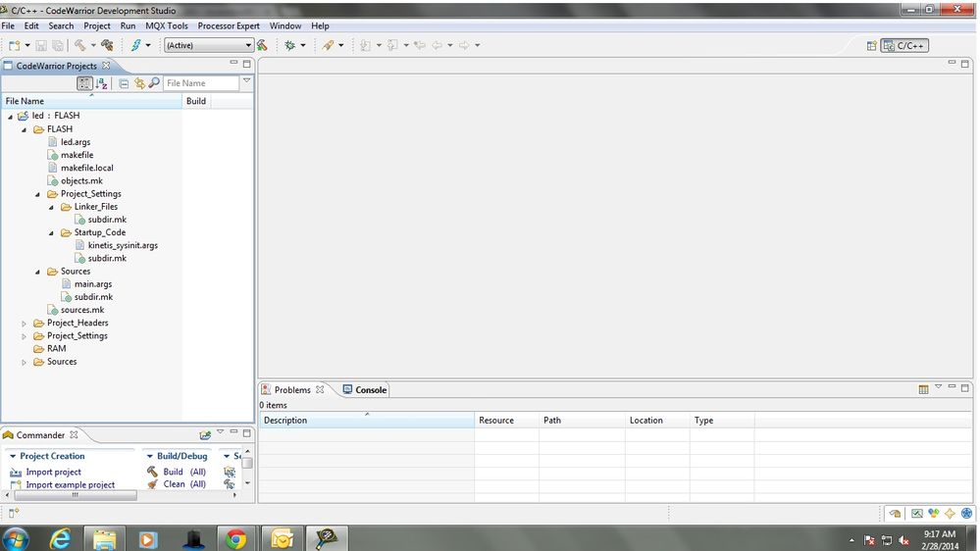The width and height of the screenshot is (980, 551).
Task: Click the muted volume tray icon
Action: tap(903, 540)
